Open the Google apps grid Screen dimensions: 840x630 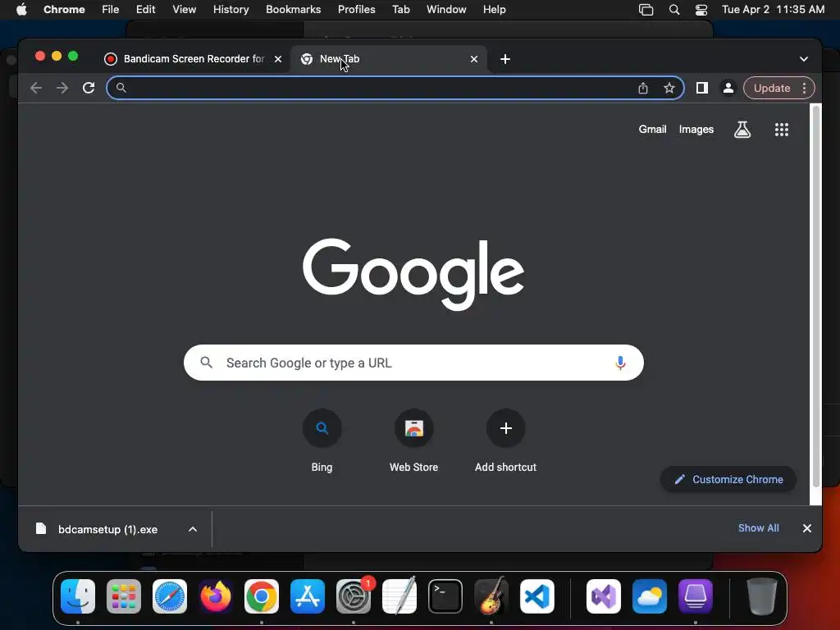782,129
